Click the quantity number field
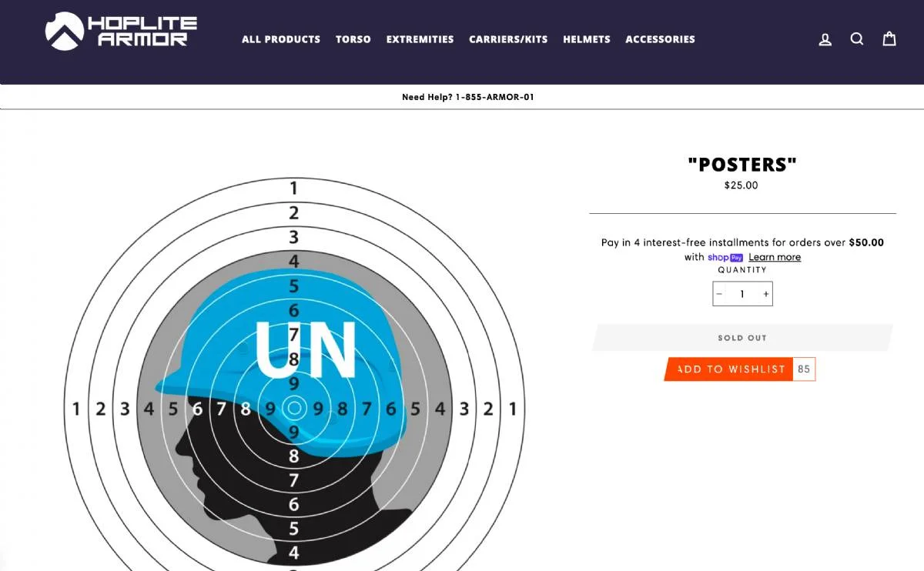This screenshot has width=924, height=571. click(742, 294)
